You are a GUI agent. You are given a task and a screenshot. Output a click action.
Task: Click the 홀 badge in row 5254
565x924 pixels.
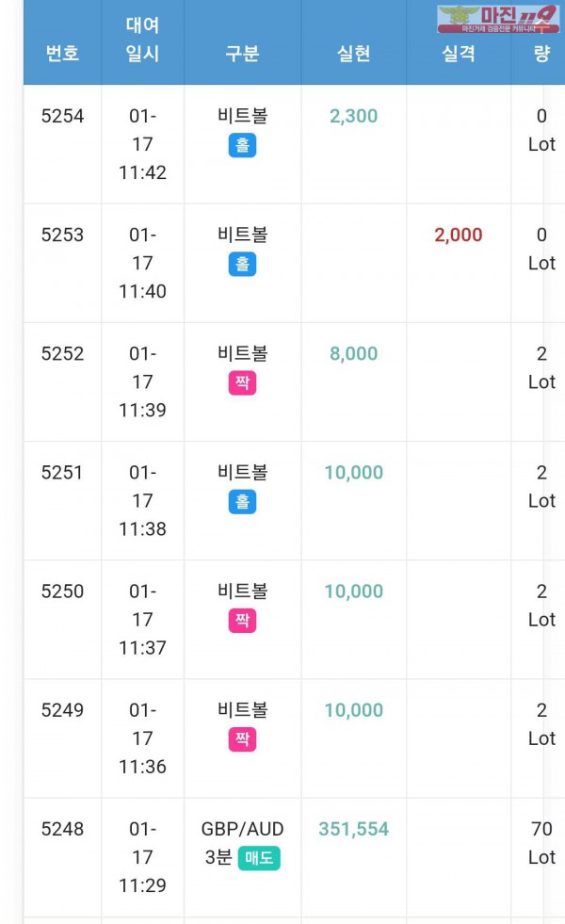click(x=242, y=146)
